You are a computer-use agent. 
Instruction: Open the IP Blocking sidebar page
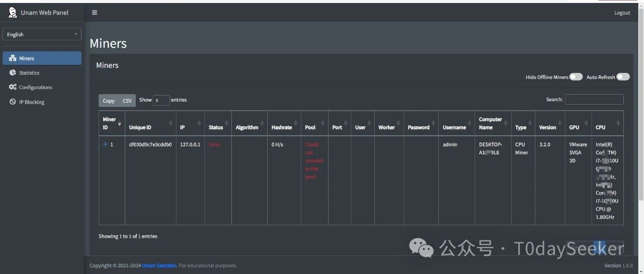(x=42, y=102)
